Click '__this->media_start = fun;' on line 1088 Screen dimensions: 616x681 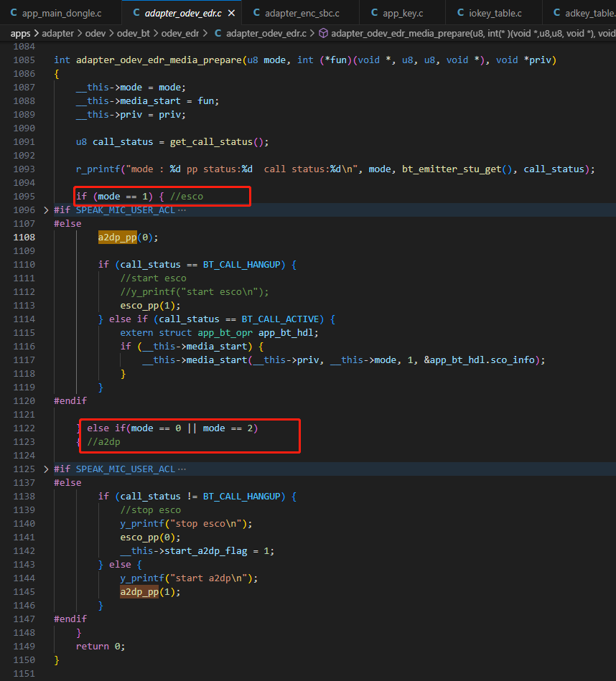click(x=148, y=101)
